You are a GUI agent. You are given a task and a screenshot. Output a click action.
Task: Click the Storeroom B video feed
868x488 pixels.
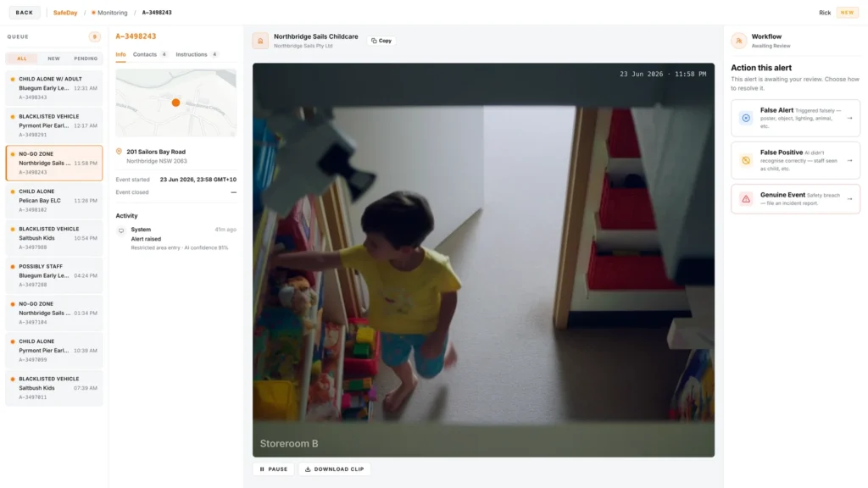pos(483,260)
